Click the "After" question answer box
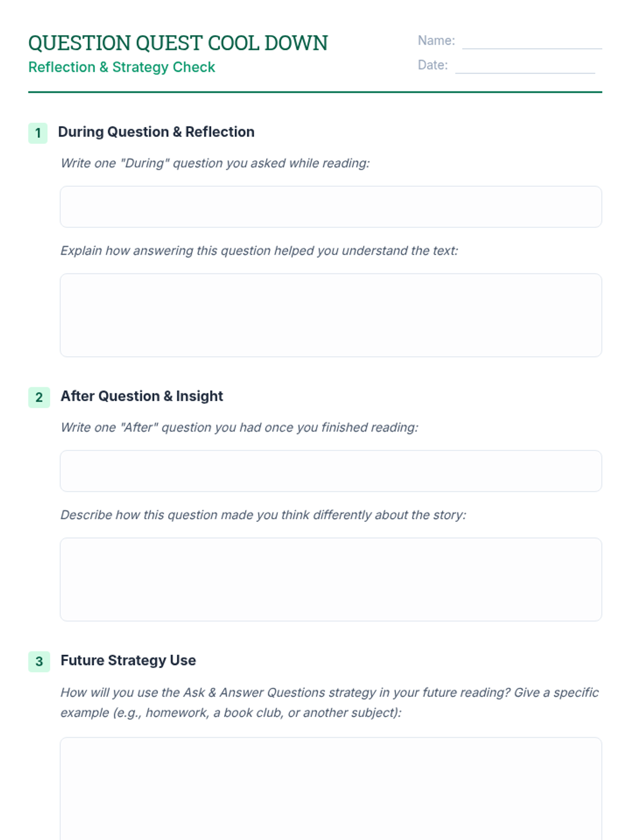 coord(331,471)
